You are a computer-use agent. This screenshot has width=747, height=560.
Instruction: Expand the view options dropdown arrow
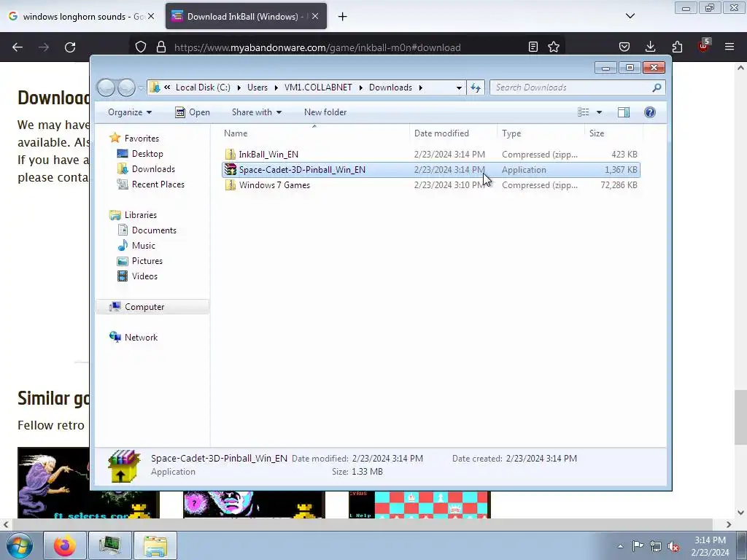[600, 112]
